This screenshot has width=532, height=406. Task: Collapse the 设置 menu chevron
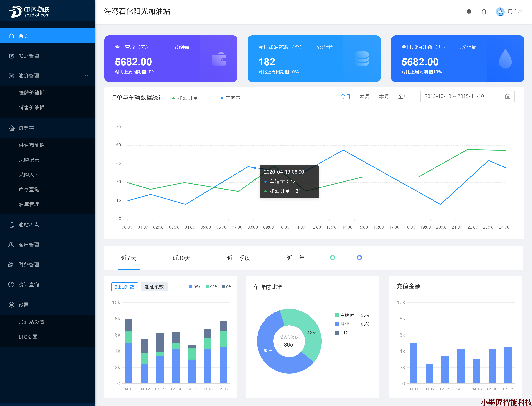(x=86, y=305)
